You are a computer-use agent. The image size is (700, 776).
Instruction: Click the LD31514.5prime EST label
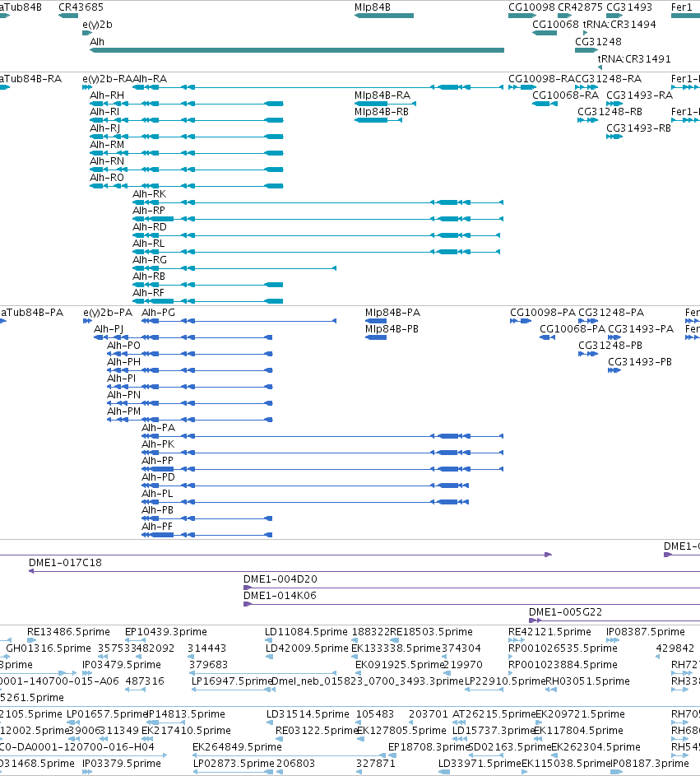click(x=308, y=713)
